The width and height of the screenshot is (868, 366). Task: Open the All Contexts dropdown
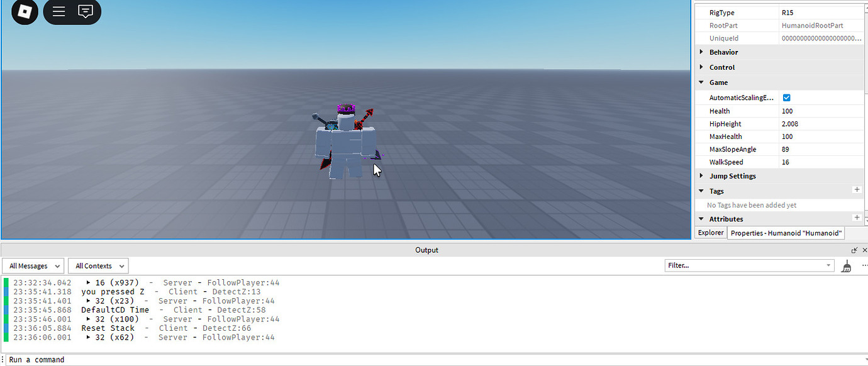point(97,265)
